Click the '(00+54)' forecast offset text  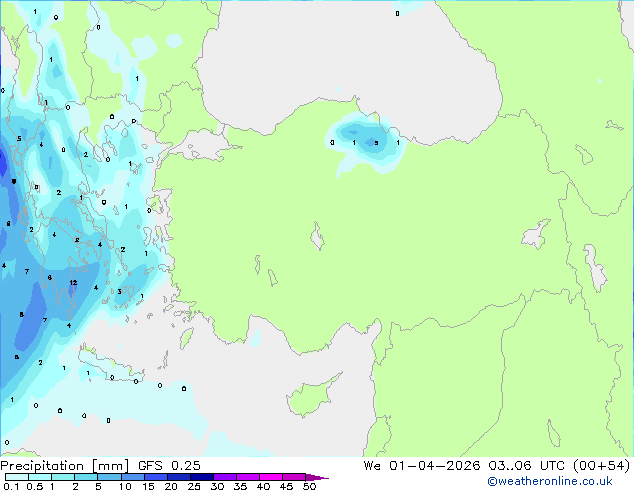point(601,466)
